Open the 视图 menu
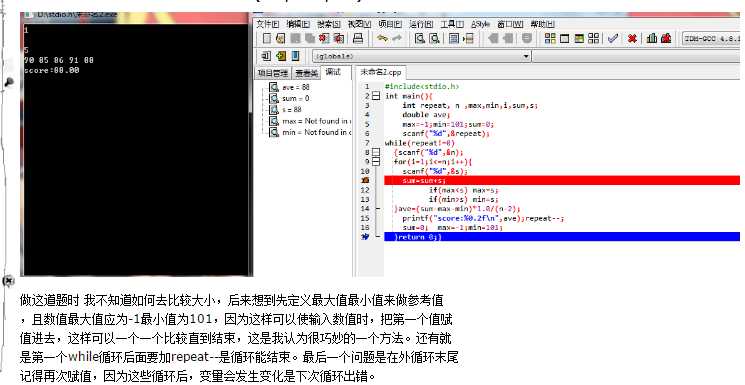745x385 pixels. [x=359, y=24]
